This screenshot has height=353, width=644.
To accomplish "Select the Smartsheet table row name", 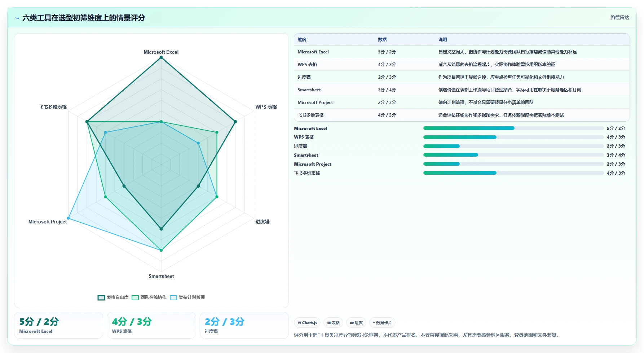I will coord(309,90).
